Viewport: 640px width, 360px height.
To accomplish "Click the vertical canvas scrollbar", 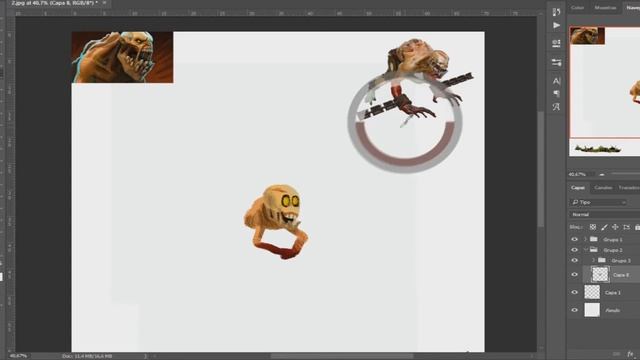I will (x=541, y=170).
